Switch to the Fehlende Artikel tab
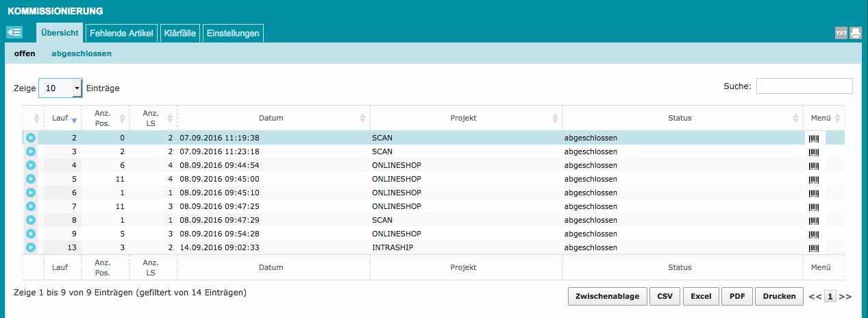The height and width of the screenshot is (318, 868). pyautogui.click(x=121, y=33)
